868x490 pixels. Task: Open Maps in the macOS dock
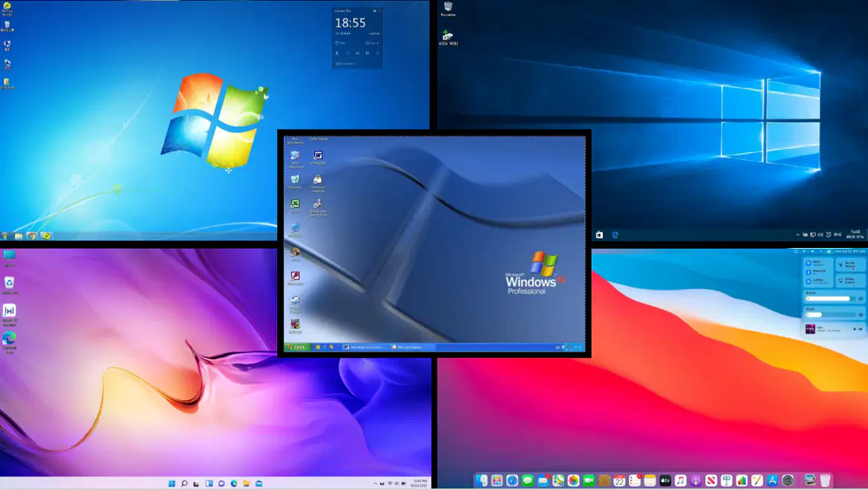[558, 480]
